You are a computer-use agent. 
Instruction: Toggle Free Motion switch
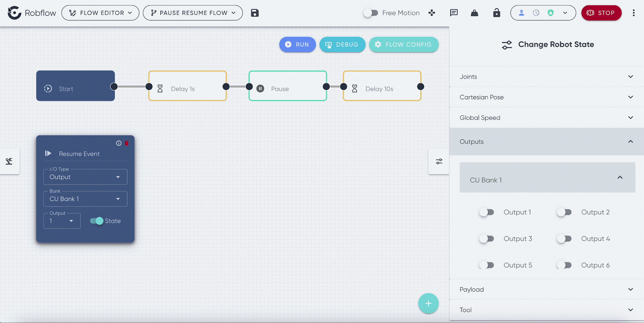click(371, 13)
